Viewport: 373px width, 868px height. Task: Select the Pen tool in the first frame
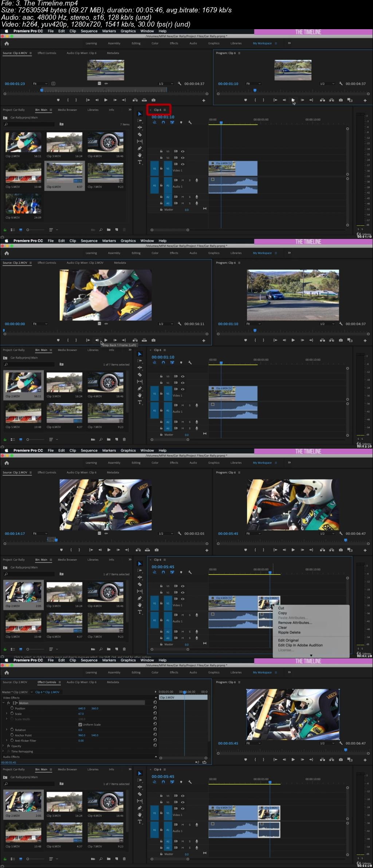pyautogui.click(x=140, y=148)
